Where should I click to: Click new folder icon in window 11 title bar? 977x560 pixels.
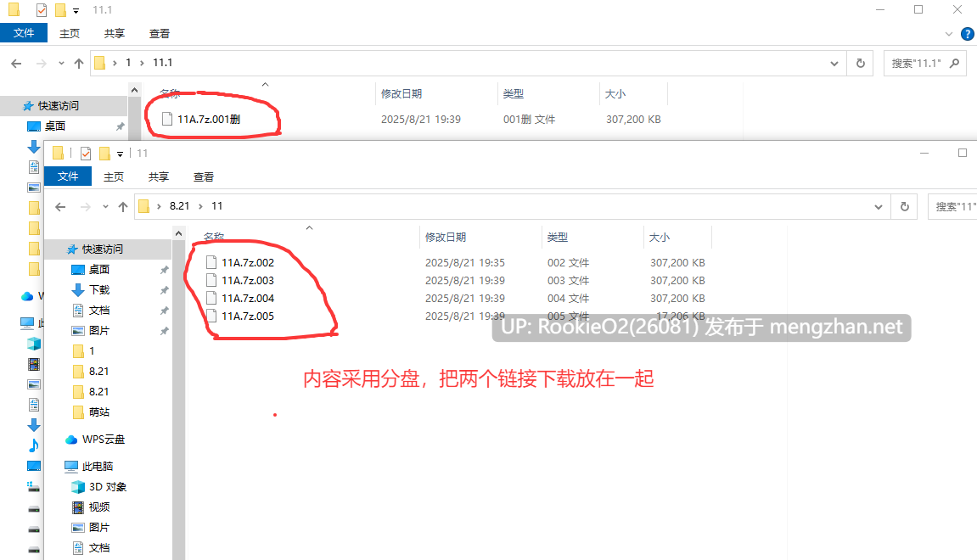click(x=104, y=154)
